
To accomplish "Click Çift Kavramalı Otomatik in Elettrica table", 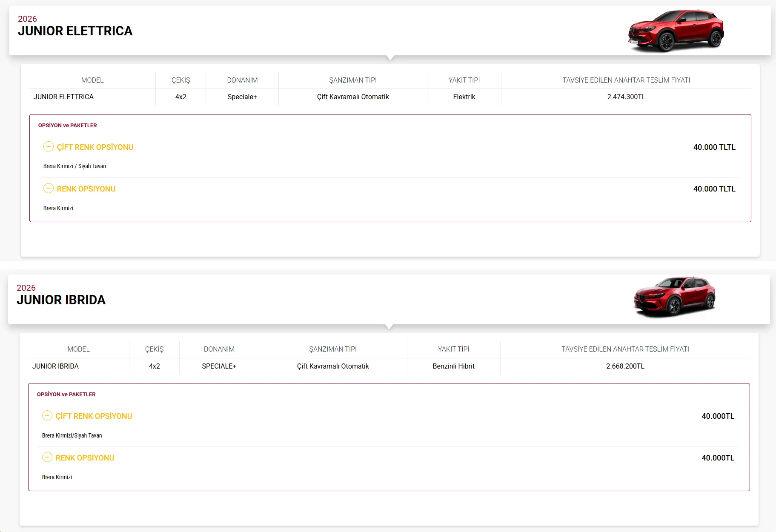I will tap(353, 97).
